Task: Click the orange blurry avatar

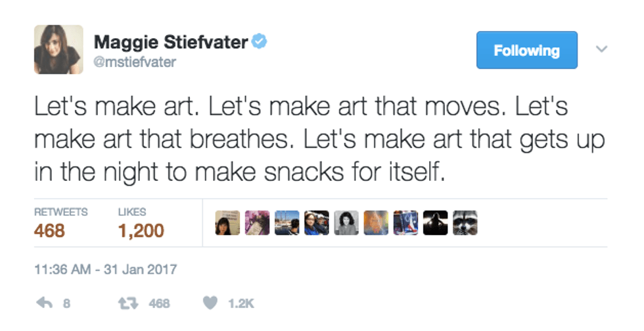Action: pos(375,223)
